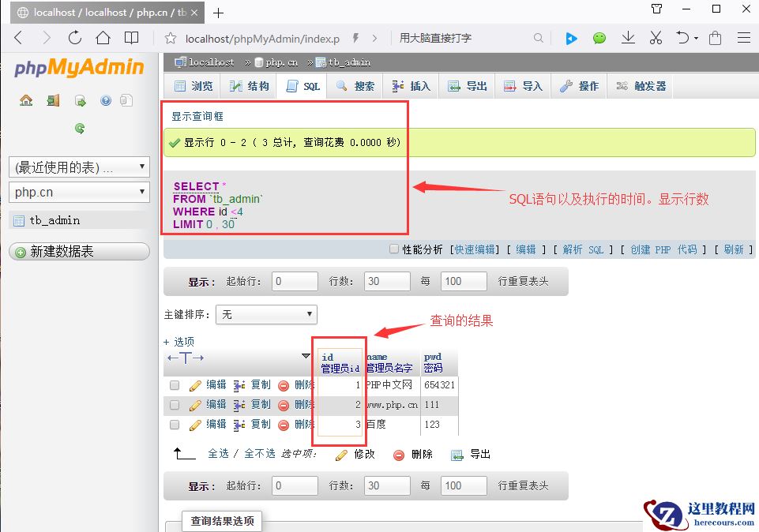This screenshot has width=759, height=532.
Task: Click the scissors screenshot tool icon
Action: click(x=656, y=38)
